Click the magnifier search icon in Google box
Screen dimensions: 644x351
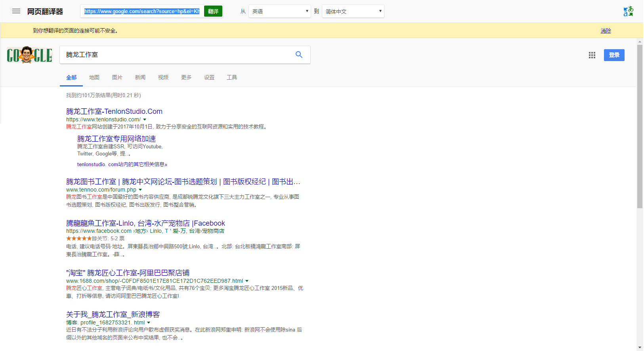(299, 55)
